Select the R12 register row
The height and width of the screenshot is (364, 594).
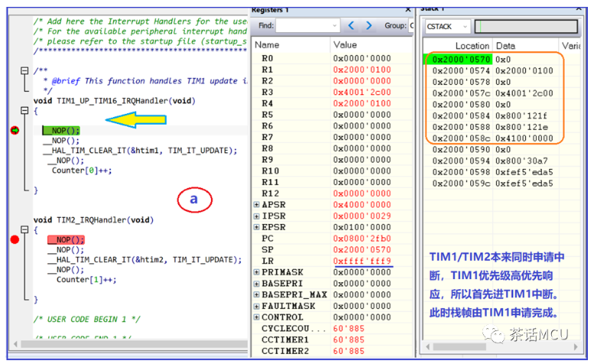pyautogui.click(x=333, y=193)
